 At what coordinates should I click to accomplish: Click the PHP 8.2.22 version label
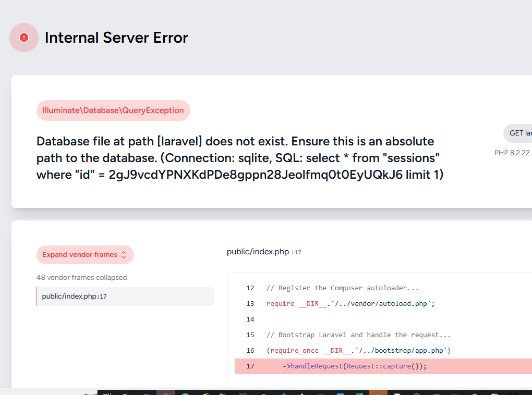point(512,153)
